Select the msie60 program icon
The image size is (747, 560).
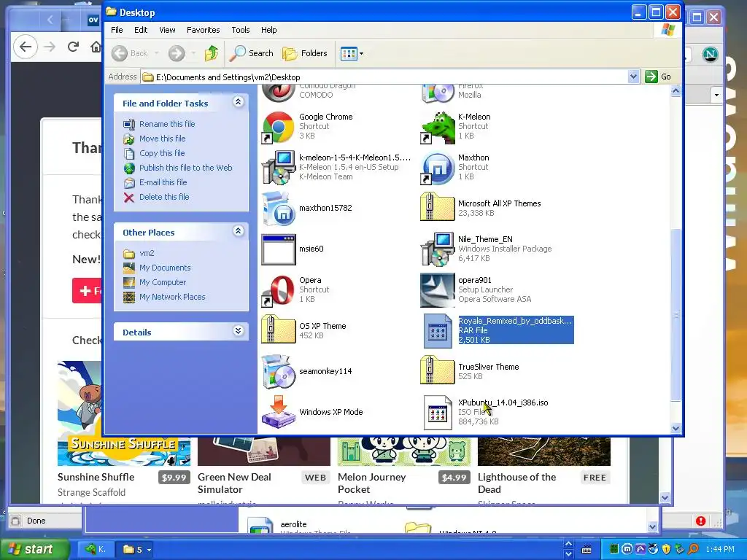tap(278, 249)
